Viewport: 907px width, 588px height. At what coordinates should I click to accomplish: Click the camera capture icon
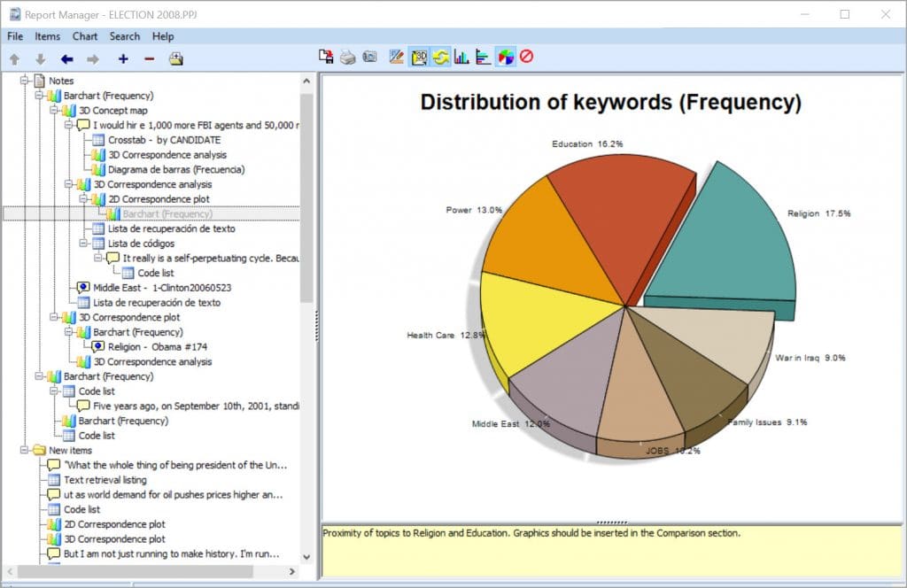(370, 56)
